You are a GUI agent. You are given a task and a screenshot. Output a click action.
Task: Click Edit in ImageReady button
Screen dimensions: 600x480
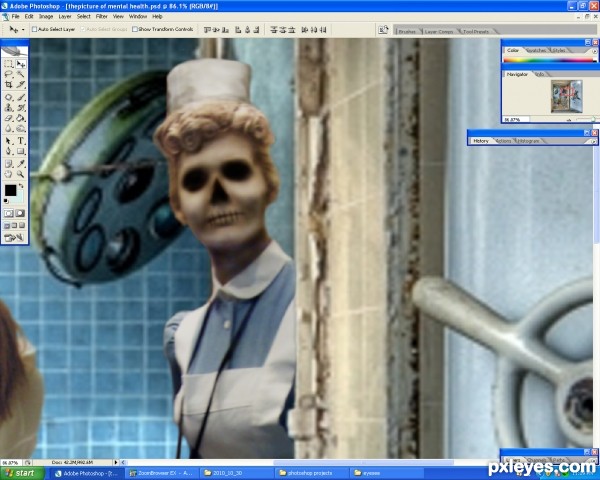tap(15, 238)
